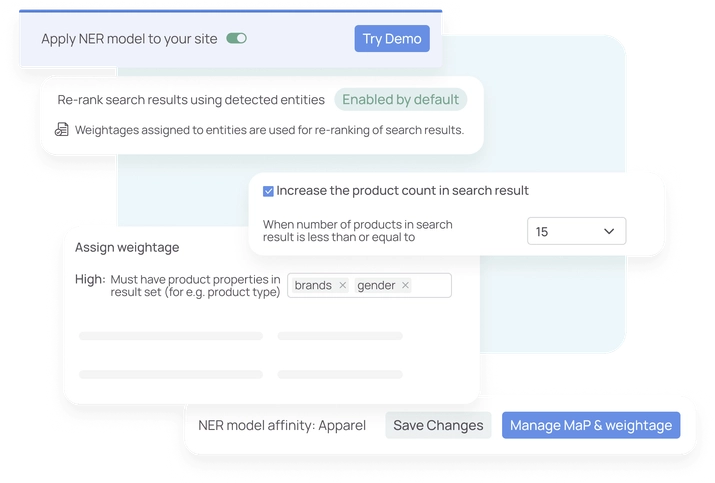Viewport: 715px width, 483px height.
Task: Remove the brands tag with its X
Action: click(342, 285)
